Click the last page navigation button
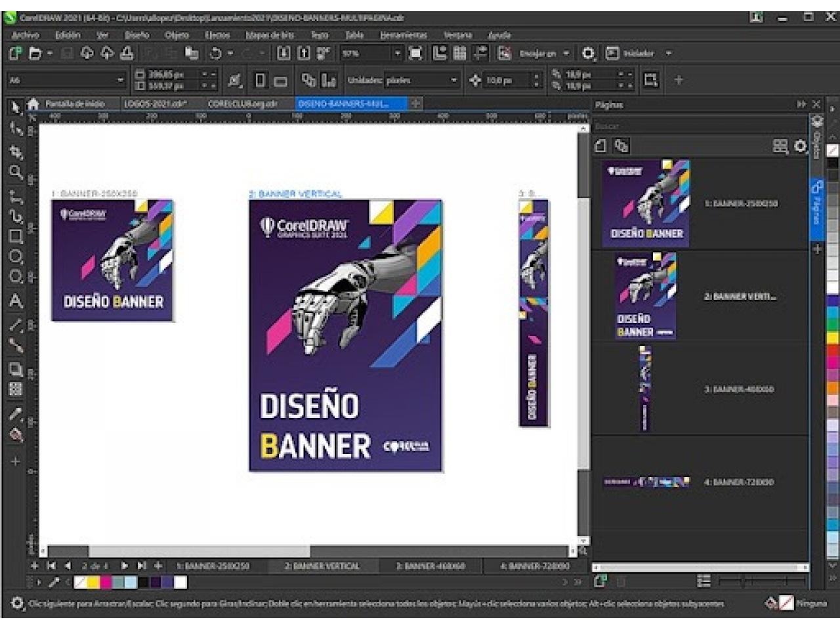The height and width of the screenshot is (630, 840). [x=141, y=566]
